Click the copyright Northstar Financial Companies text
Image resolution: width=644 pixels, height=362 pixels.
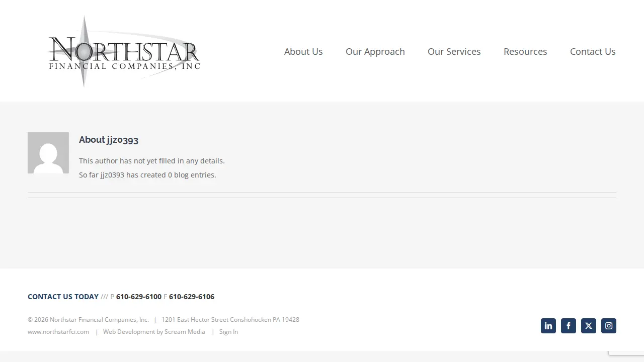click(88, 320)
